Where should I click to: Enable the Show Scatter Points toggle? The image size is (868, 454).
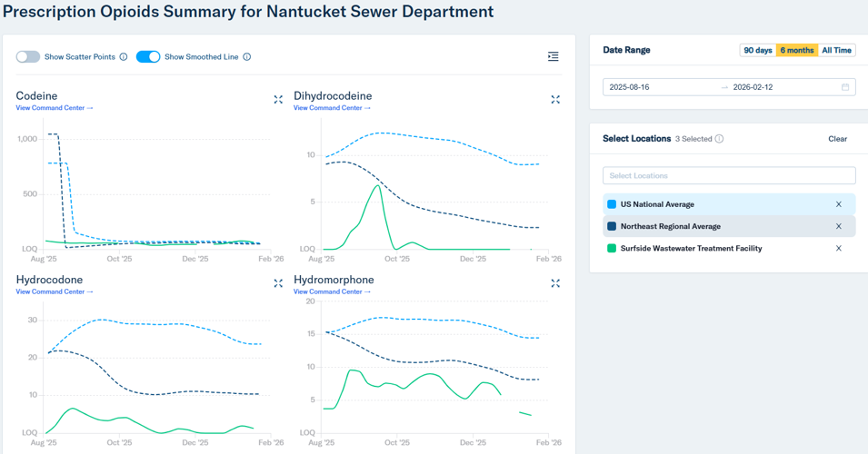28,56
